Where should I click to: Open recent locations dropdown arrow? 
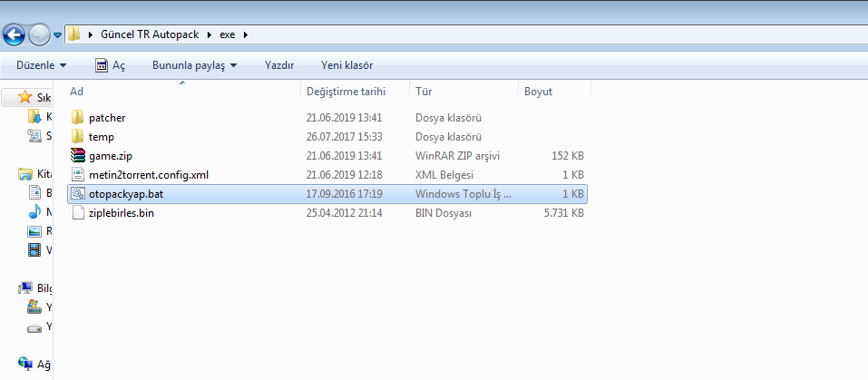(58, 35)
